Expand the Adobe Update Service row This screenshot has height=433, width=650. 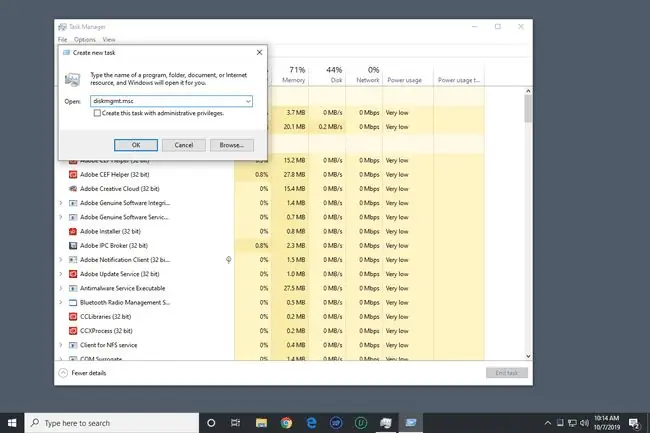click(x=61, y=273)
